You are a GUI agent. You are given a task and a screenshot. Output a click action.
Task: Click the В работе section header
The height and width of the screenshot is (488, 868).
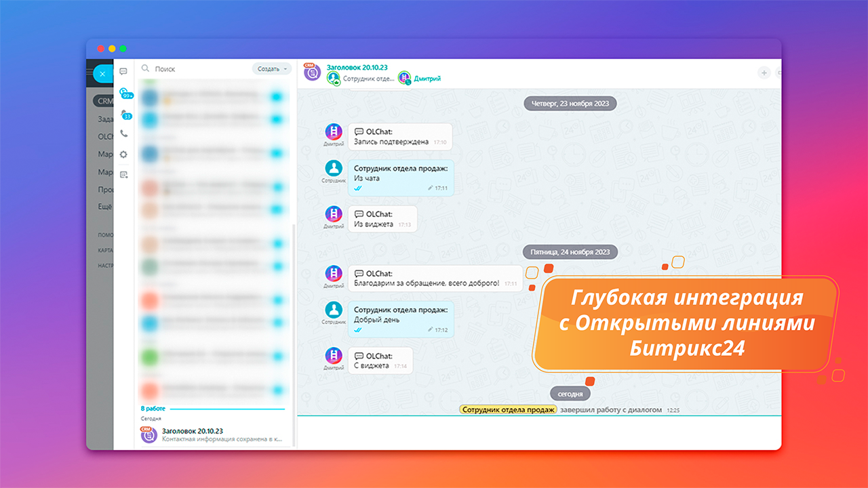[x=153, y=409]
